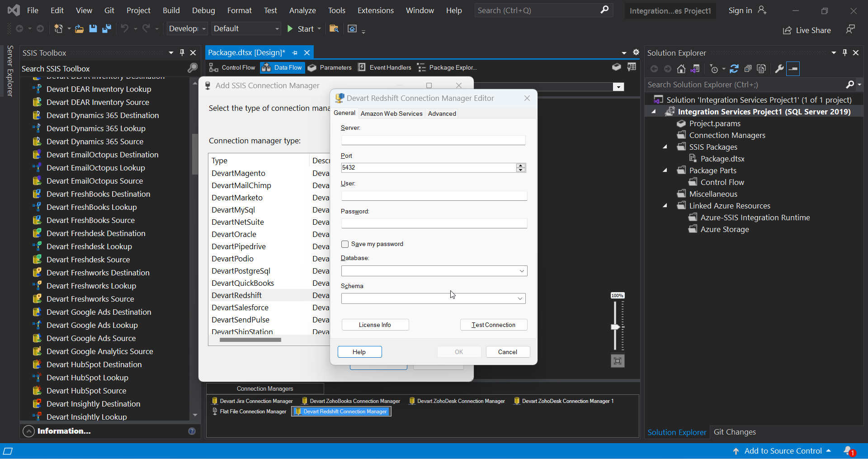
Task: Pin the SSIS Toolbox panel
Action: pos(182,53)
